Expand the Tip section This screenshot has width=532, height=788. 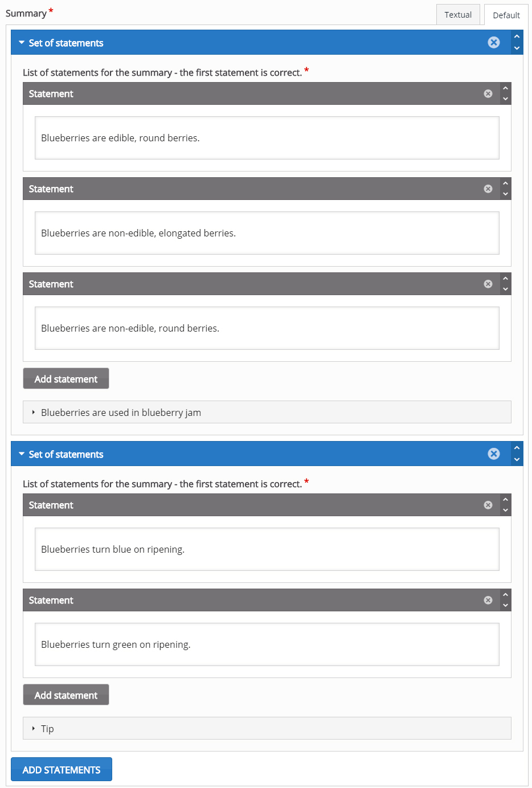[x=267, y=728]
